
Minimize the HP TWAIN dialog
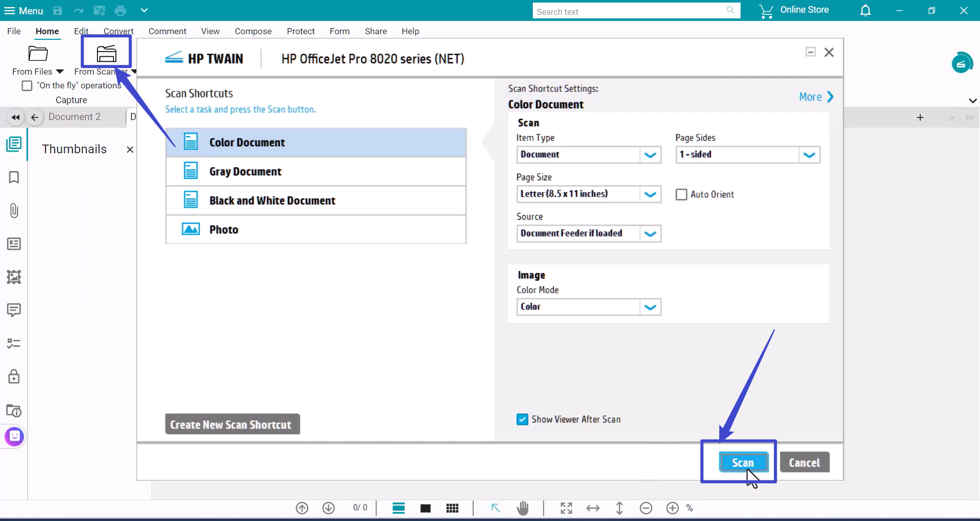pyautogui.click(x=811, y=52)
